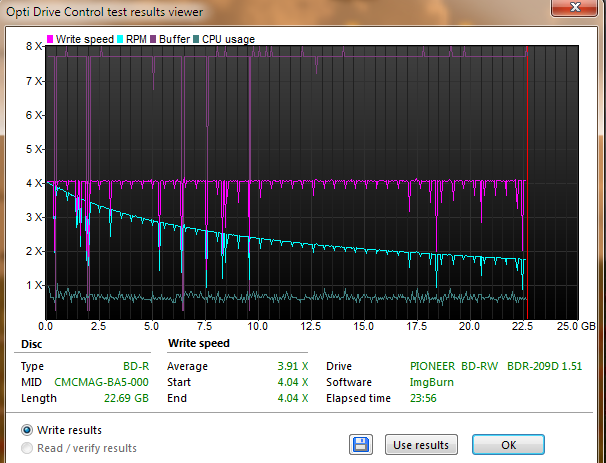Click the CPU usage legend label
The height and width of the screenshot is (463, 606).
[x=228, y=39]
